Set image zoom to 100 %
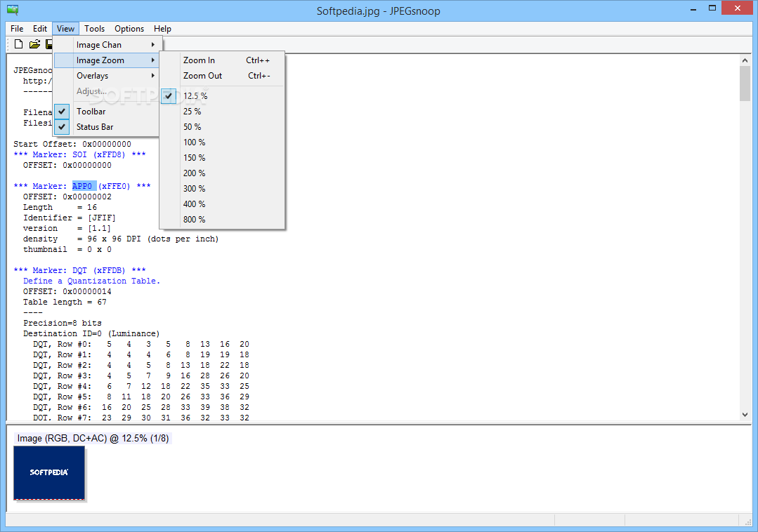This screenshot has width=758, height=532. pyautogui.click(x=222, y=142)
